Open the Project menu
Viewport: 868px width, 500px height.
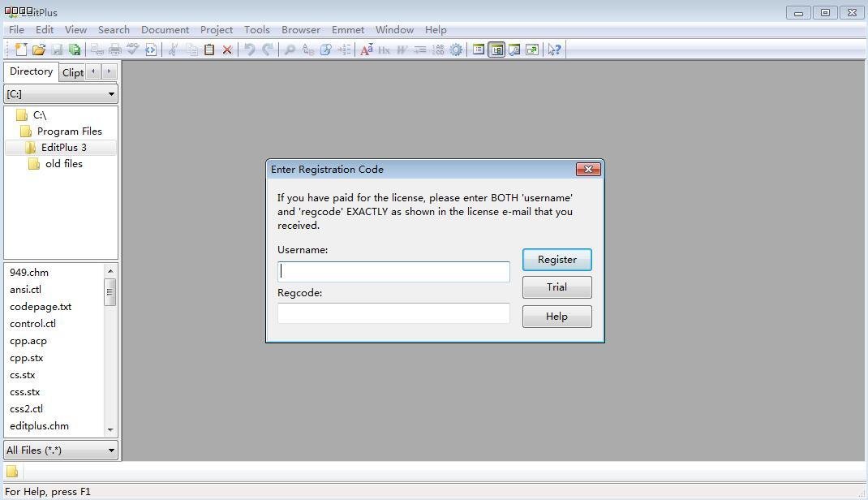217,30
